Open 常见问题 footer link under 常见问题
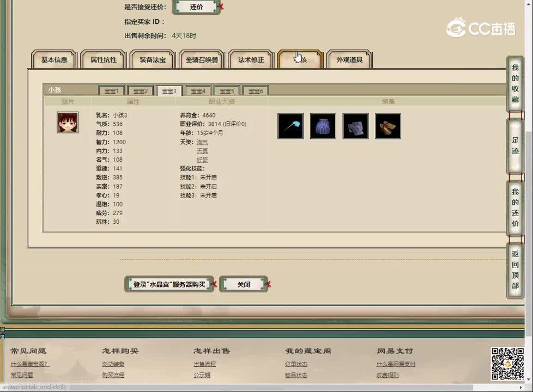Image resolution: width=533 pixels, height=392 pixels. (22, 375)
